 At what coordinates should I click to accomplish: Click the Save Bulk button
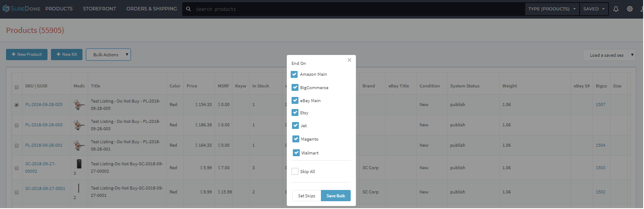[336, 196]
